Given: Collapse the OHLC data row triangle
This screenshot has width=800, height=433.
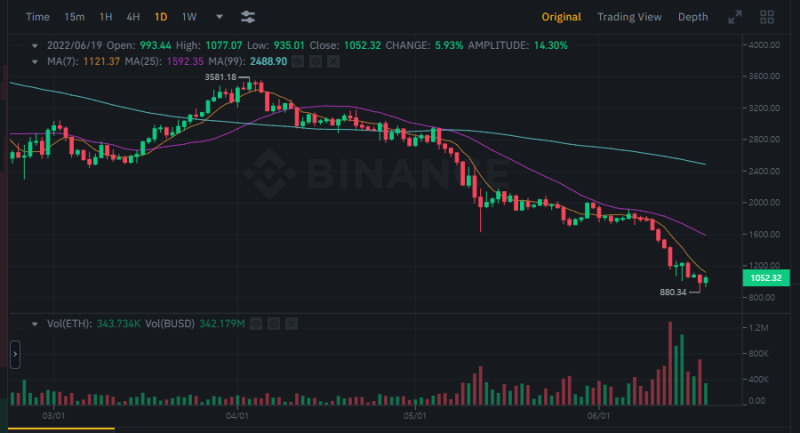Looking at the screenshot, I should pyautogui.click(x=35, y=45).
